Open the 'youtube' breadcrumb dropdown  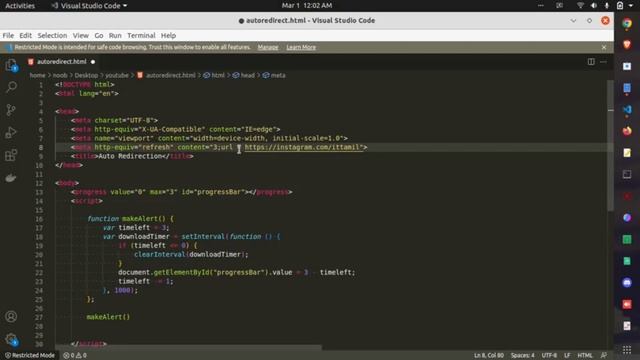click(x=117, y=76)
